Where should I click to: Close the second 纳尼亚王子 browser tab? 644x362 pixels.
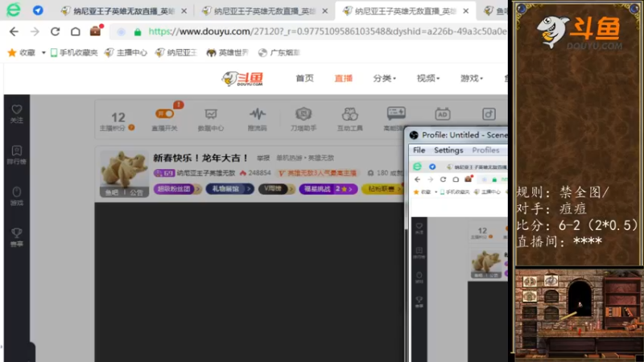click(x=325, y=11)
